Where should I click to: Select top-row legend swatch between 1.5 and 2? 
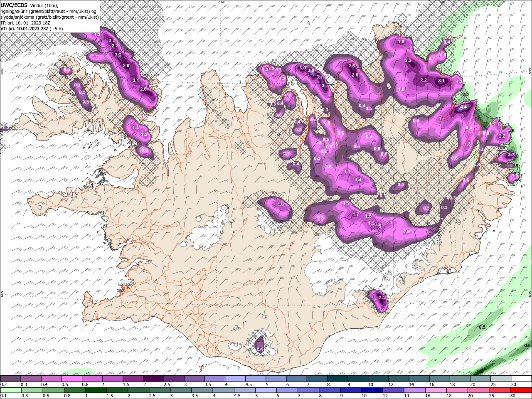133,379
